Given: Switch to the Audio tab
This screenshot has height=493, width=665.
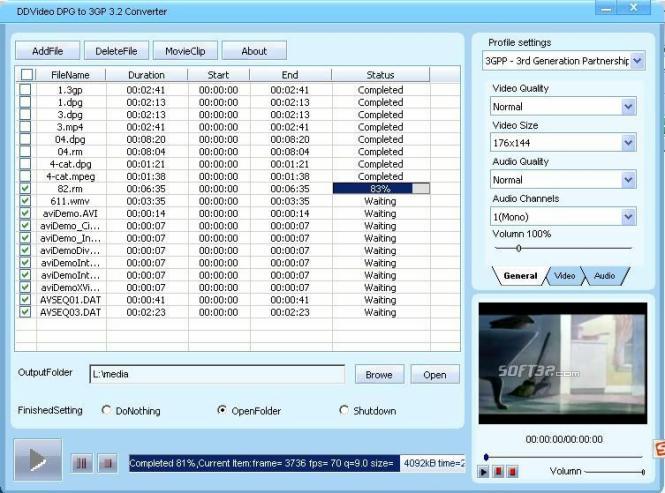Looking at the screenshot, I should [605, 276].
